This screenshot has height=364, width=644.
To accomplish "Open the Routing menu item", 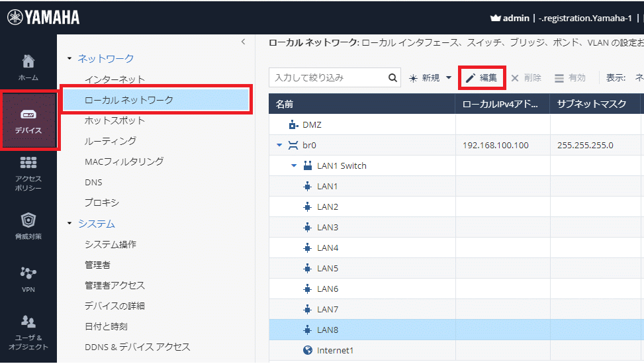I will click(x=111, y=141).
